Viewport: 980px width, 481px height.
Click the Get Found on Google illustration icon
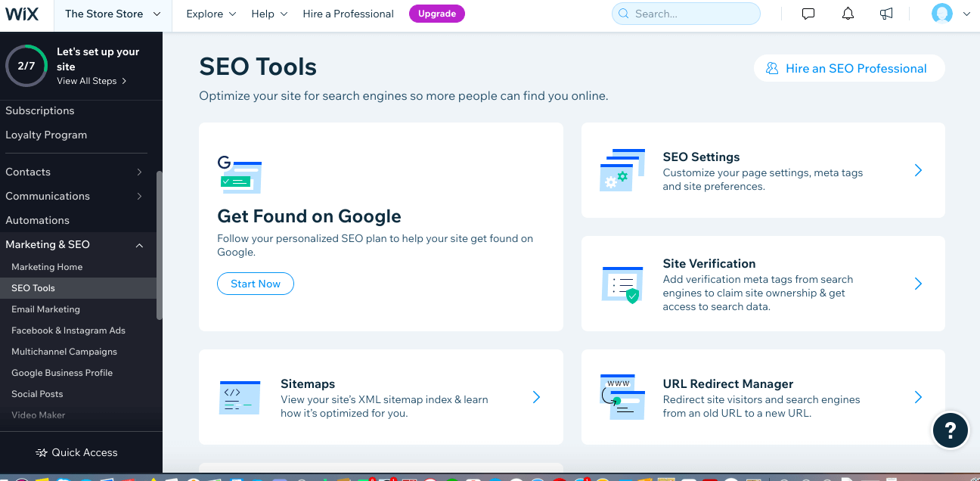pos(240,174)
